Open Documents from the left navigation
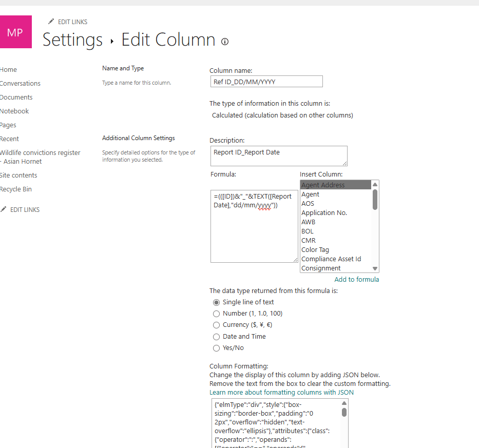 (x=16, y=97)
